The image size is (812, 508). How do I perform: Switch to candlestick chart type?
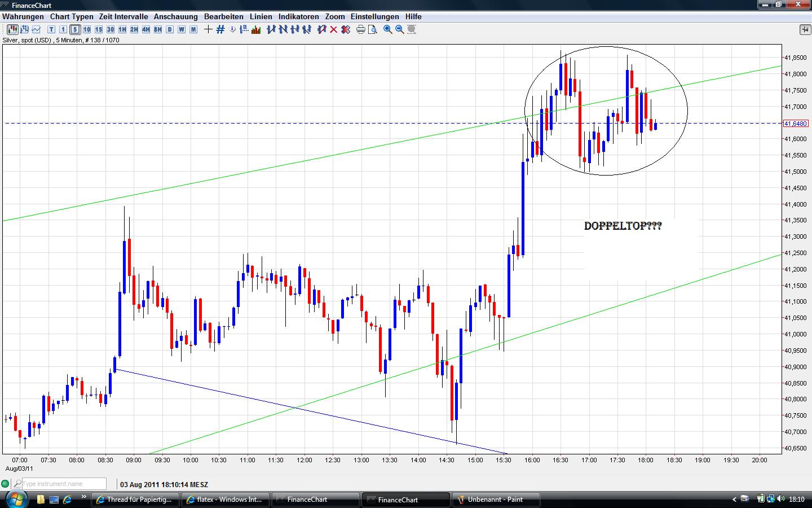(12, 29)
